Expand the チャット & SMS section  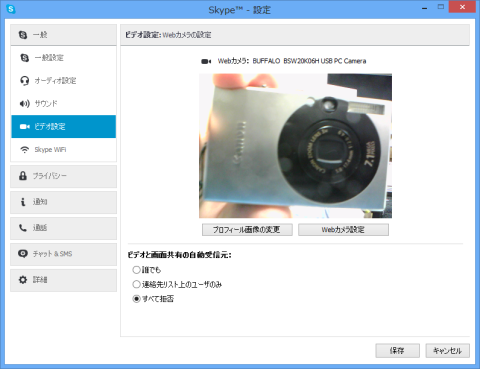[x=64, y=254]
